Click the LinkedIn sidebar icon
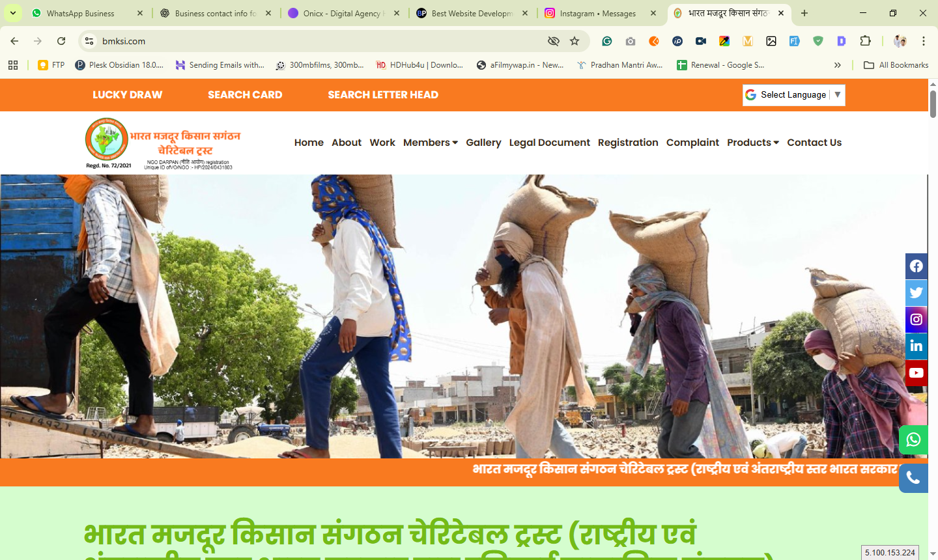Image resolution: width=938 pixels, height=560 pixels. [916, 346]
